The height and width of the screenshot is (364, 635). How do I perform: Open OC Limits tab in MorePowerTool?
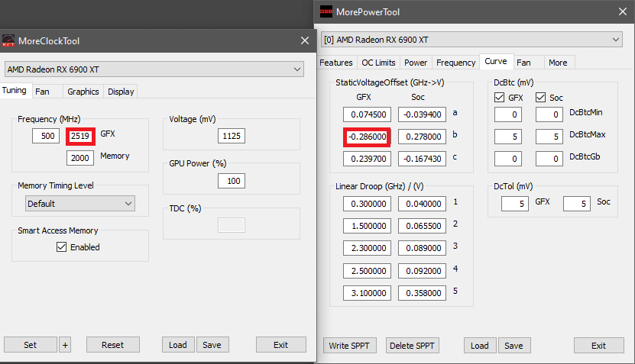click(379, 63)
